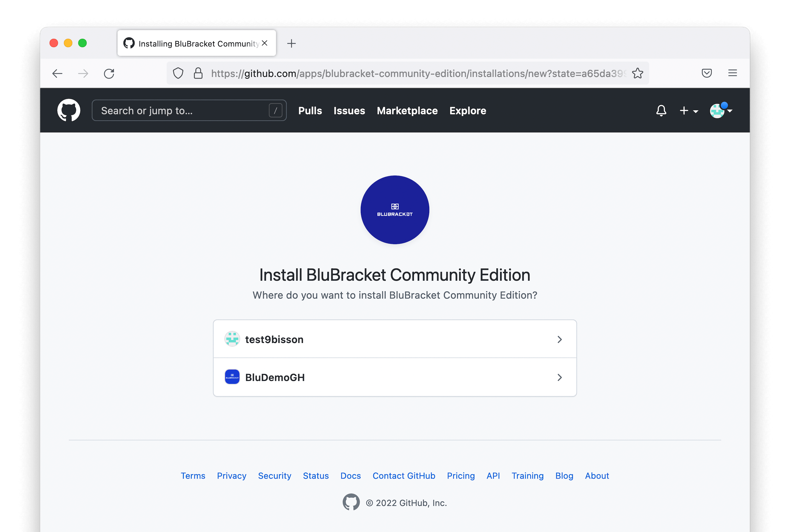Open the Docs footer link
The height and width of the screenshot is (532, 790).
point(350,476)
